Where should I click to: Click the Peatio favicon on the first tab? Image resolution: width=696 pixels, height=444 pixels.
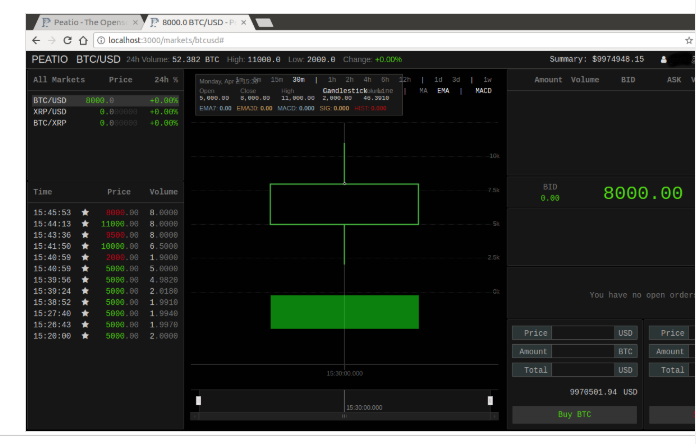tap(46, 22)
